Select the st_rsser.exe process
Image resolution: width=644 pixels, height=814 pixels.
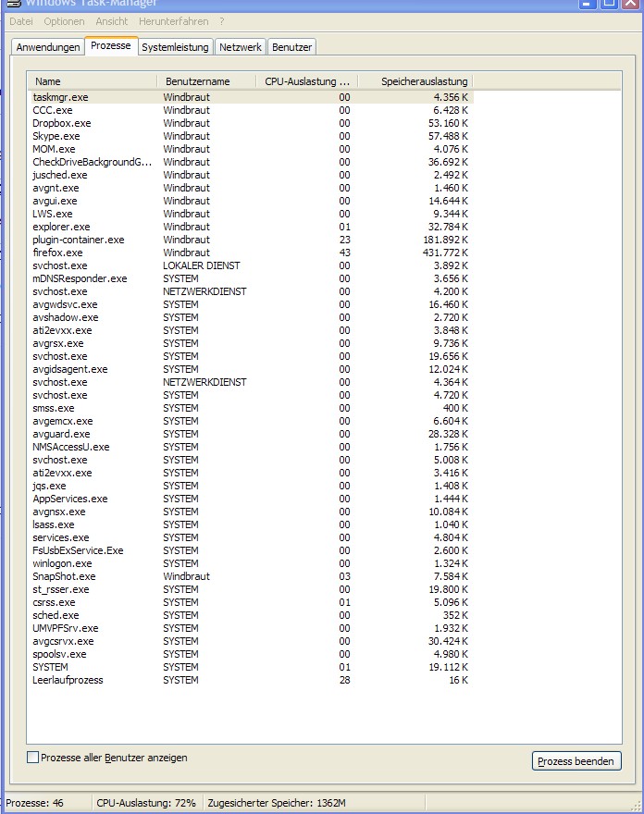click(x=251, y=590)
